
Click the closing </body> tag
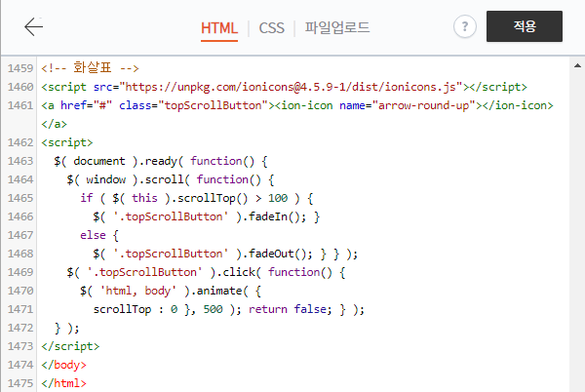click(63, 365)
